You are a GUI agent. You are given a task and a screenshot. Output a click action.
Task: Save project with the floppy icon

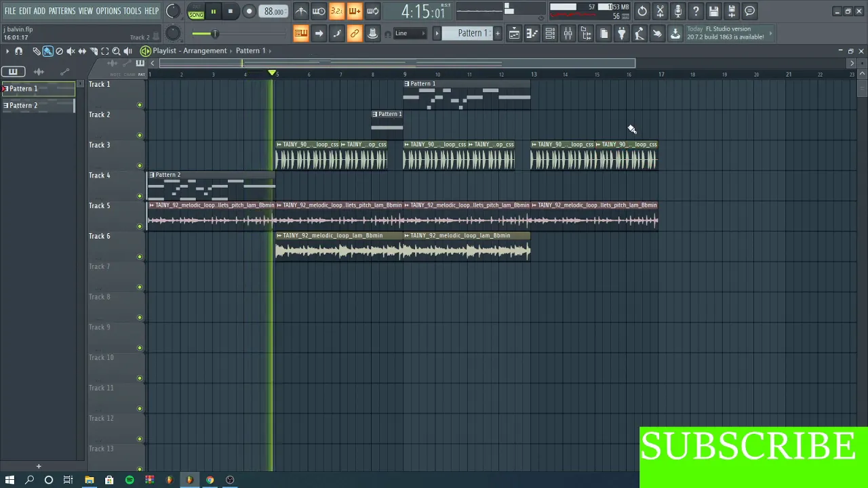713,11
